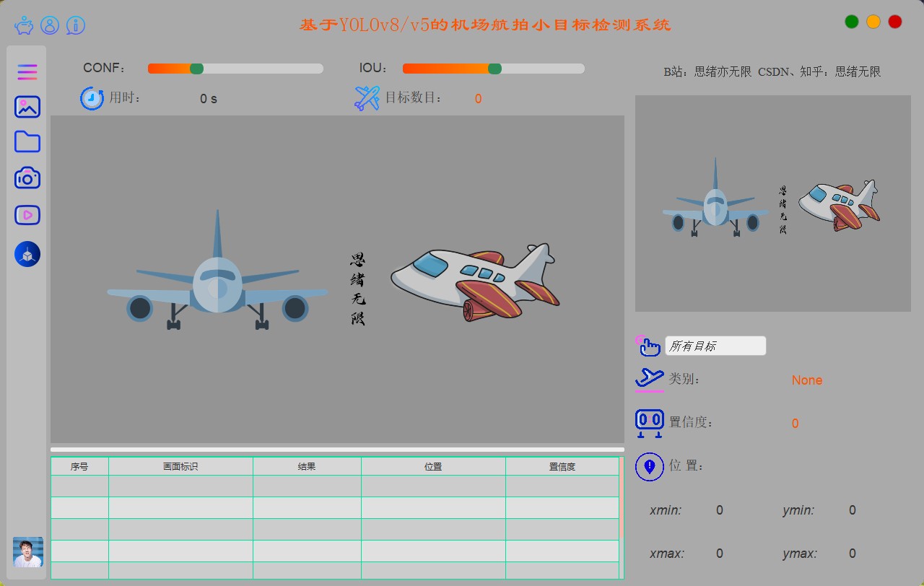The image size is (924, 586).
Task: Select the image detection icon in sidebar
Action: tap(27, 107)
